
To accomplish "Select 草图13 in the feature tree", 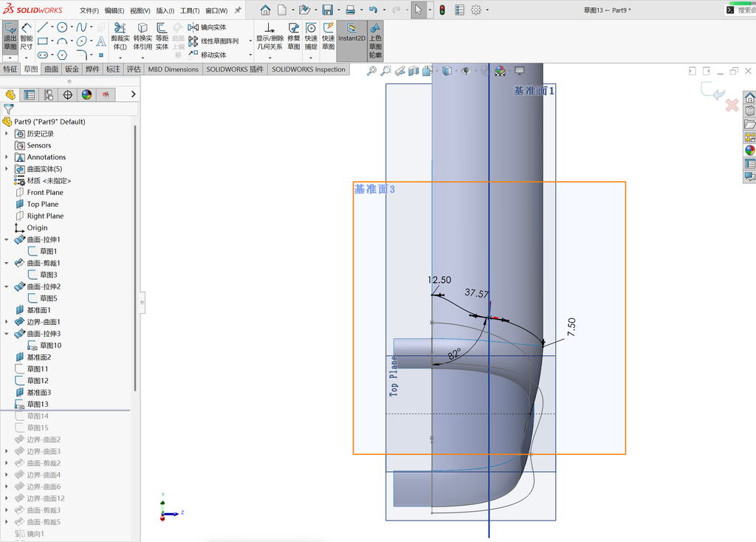I will (38, 404).
